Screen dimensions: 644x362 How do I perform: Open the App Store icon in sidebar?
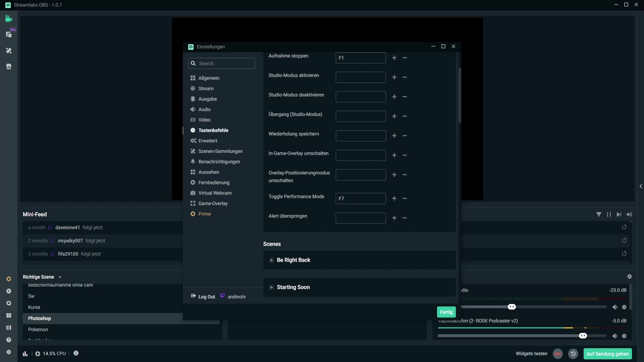pyautogui.click(x=9, y=67)
